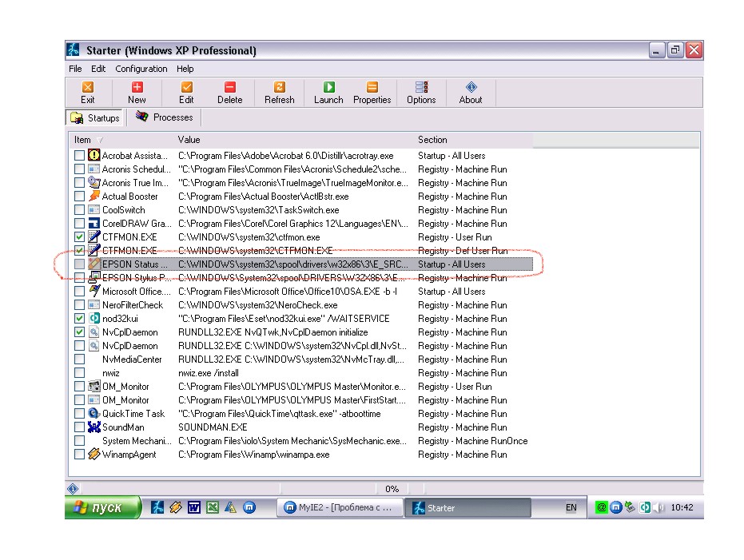Open Winamp from the quick launch bar
Viewport: 744px width, 560px height.
176,507
